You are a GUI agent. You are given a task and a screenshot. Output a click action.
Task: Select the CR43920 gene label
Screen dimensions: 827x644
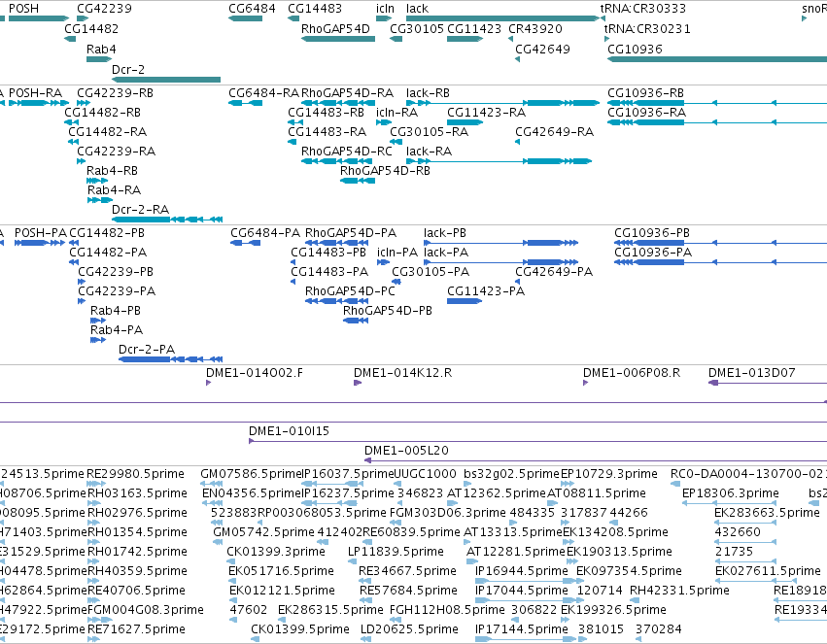pyautogui.click(x=535, y=28)
